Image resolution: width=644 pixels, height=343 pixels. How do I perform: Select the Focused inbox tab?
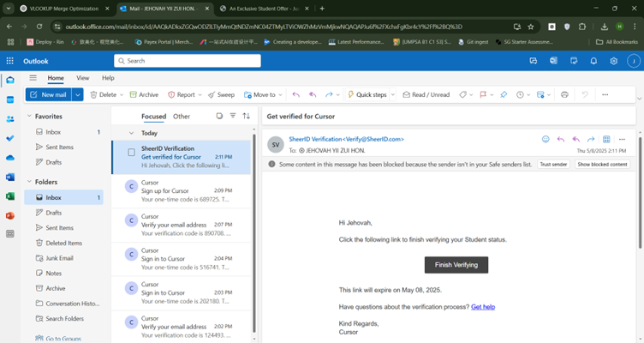153,117
